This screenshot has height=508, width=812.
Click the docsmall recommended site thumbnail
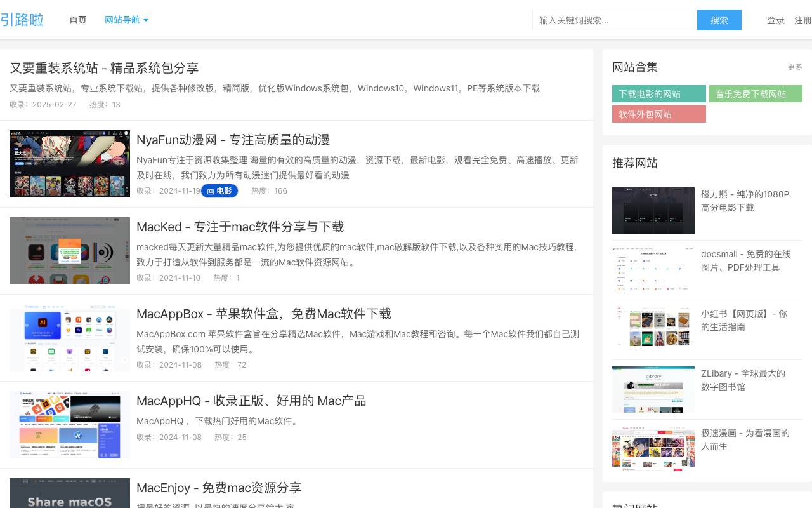point(653,270)
